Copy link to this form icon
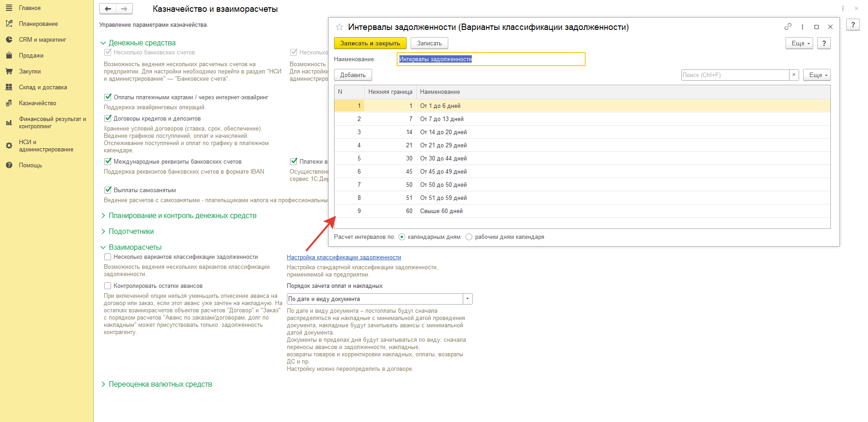The image size is (868, 422). (788, 27)
